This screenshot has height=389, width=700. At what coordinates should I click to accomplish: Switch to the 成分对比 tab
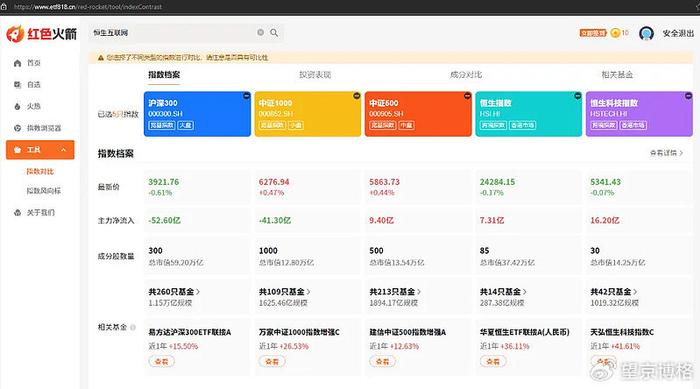coord(466,75)
